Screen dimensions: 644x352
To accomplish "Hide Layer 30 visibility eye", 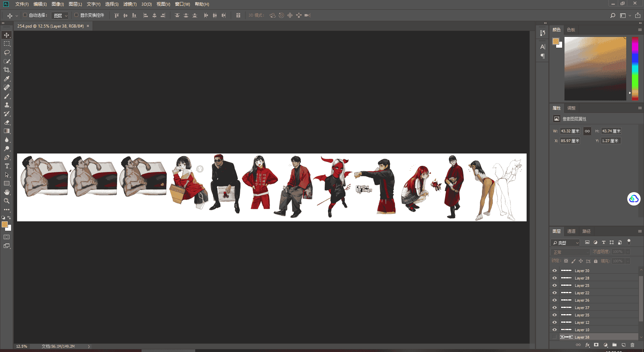I will [x=554, y=271].
